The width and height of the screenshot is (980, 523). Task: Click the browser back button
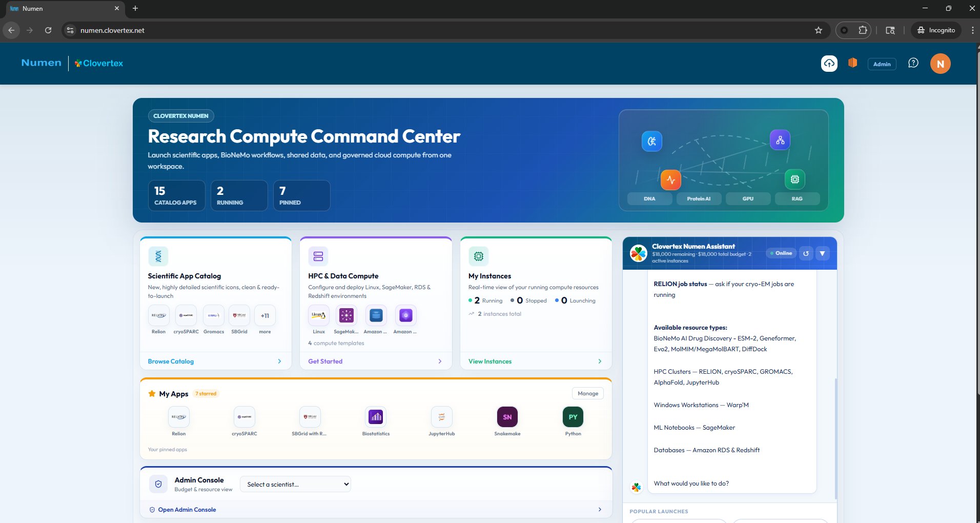11,30
